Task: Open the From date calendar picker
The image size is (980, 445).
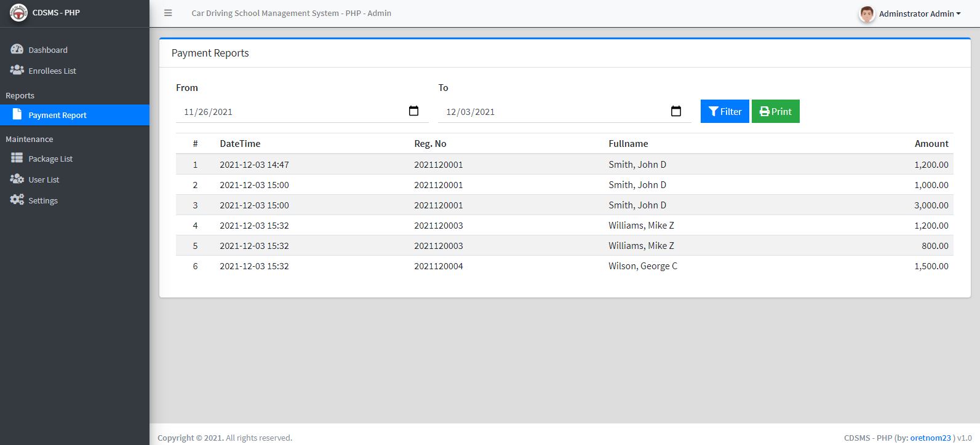Action: [x=413, y=111]
